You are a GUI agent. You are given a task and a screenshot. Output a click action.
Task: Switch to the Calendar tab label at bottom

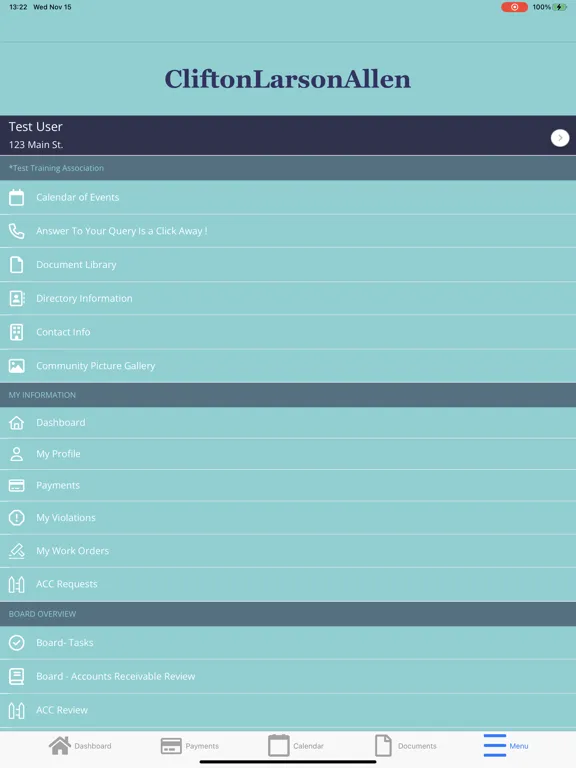click(x=308, y=746)
